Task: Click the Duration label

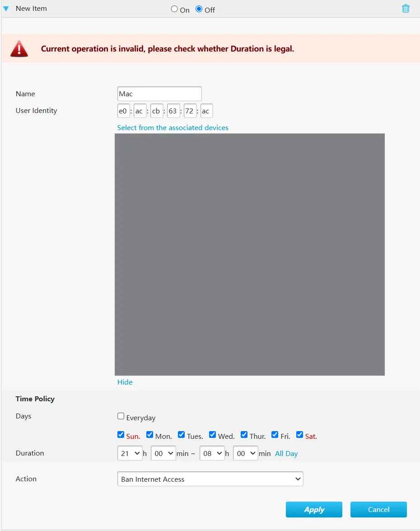Action: (x=30, y=453)
